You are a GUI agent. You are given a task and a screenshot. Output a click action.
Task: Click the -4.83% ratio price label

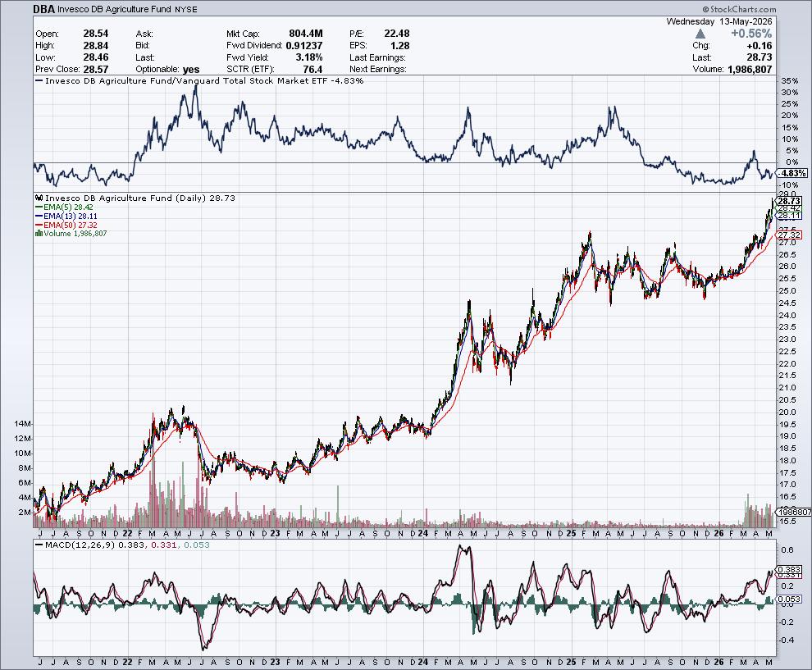792,173
